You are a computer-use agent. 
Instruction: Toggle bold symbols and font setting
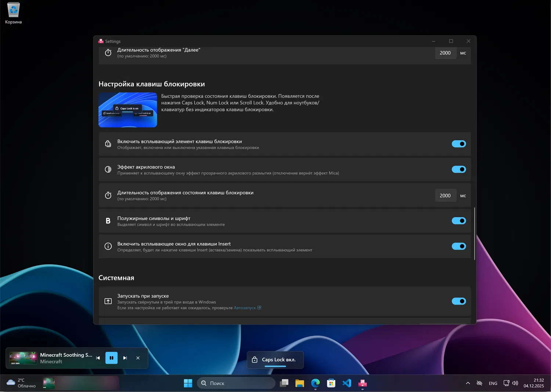click(458, 221)
